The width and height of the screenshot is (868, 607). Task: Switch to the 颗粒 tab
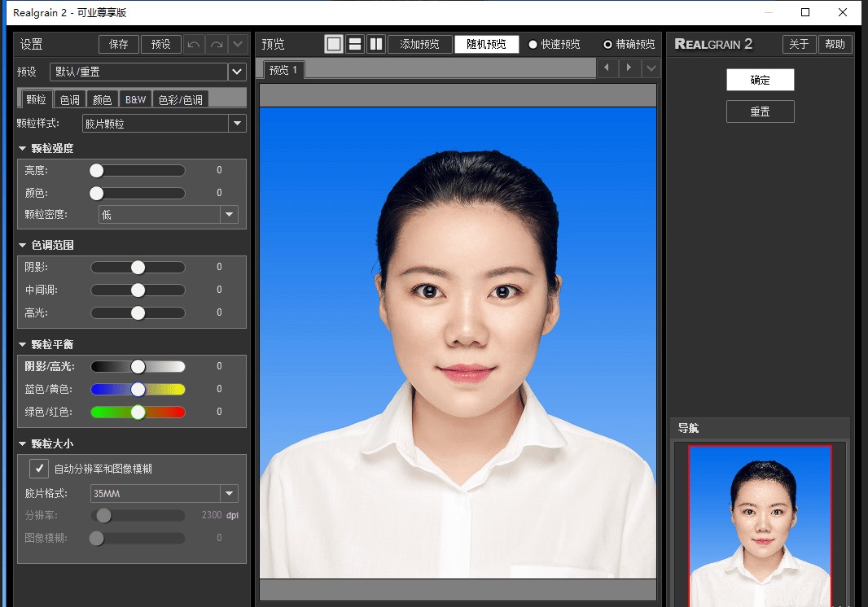click(36, 99)
